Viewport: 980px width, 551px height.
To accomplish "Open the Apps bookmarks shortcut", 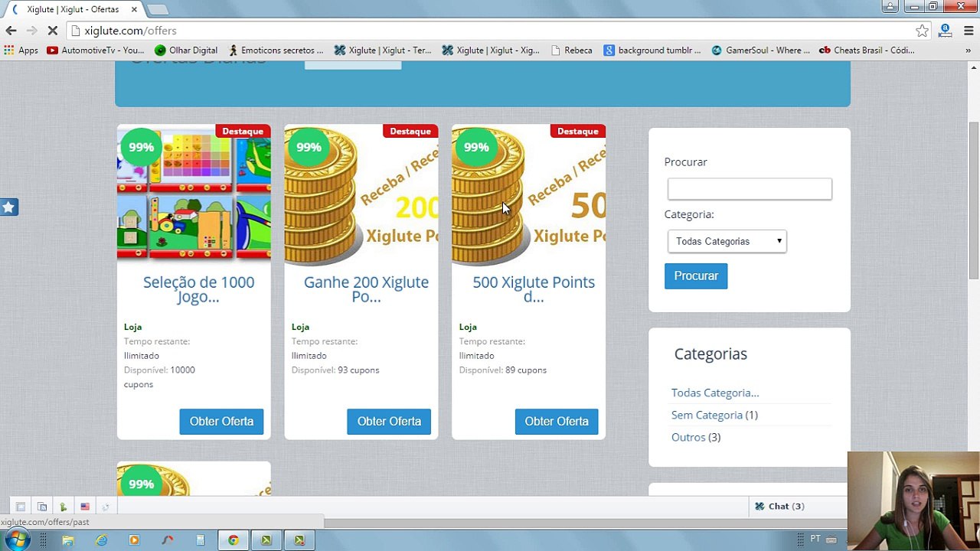I will click(x=21, y=50).
